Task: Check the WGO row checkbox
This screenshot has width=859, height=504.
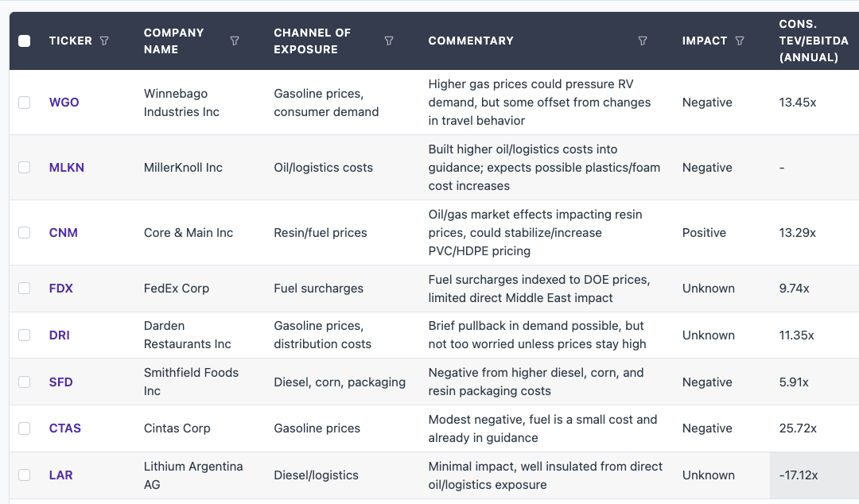Action: pos(25,103)
